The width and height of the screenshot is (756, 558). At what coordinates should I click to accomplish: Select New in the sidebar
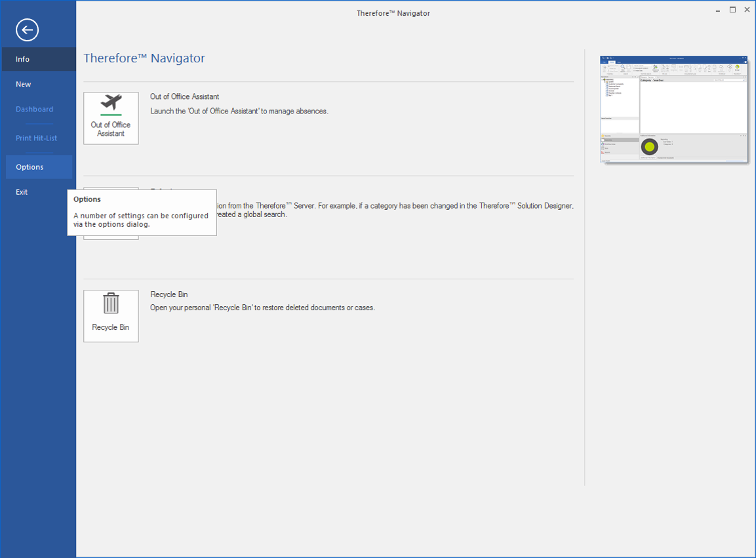pyautogui.click(x=39, y=84)
